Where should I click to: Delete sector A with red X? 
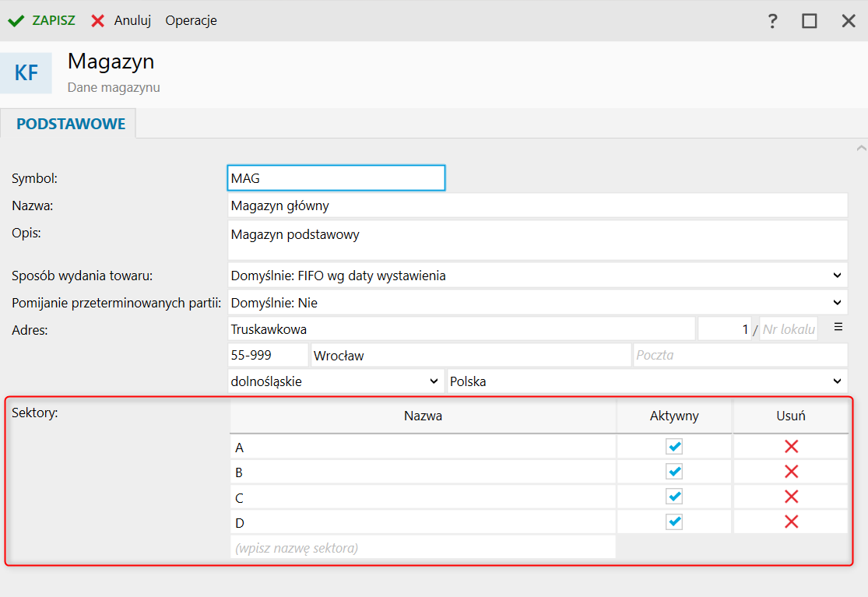pyautogui.click(x=791, y=447)
